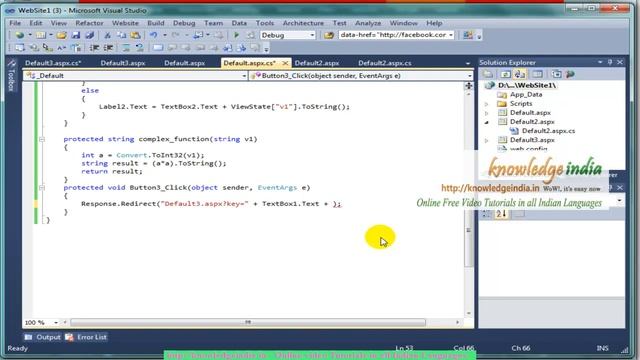This screenshot has height=360, width=640.
Task: Open the 100 % zoom dropdown
Action: pos(56,322)
